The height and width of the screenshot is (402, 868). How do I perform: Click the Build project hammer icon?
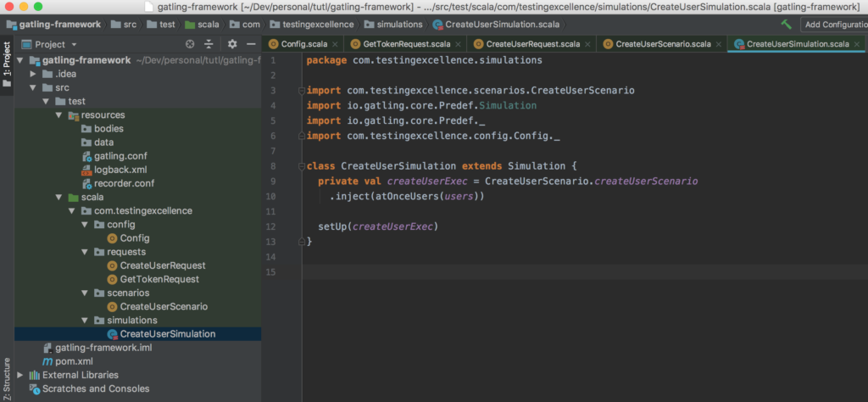tap(787, 25)
